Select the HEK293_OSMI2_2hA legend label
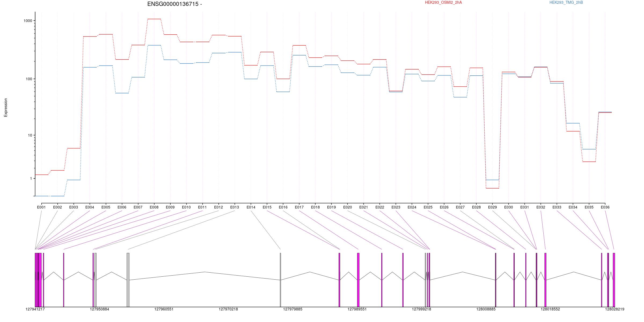Viewport: 644px width, 322px height. 443,2
